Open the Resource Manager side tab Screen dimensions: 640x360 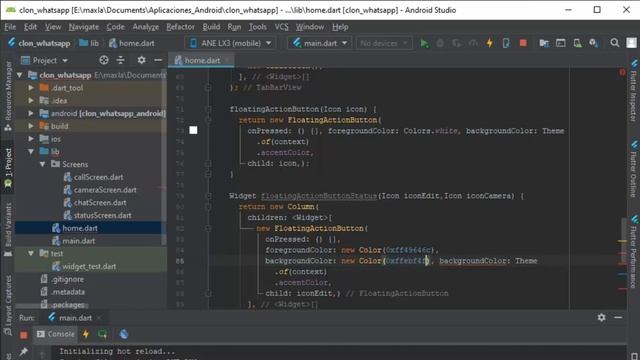pos(8,96)
